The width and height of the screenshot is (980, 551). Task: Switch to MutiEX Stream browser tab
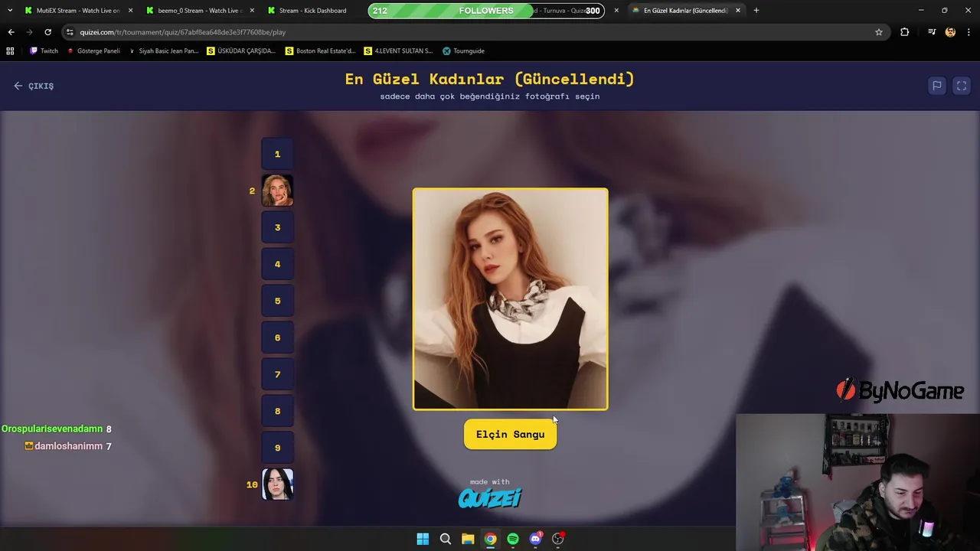point(77,11)
